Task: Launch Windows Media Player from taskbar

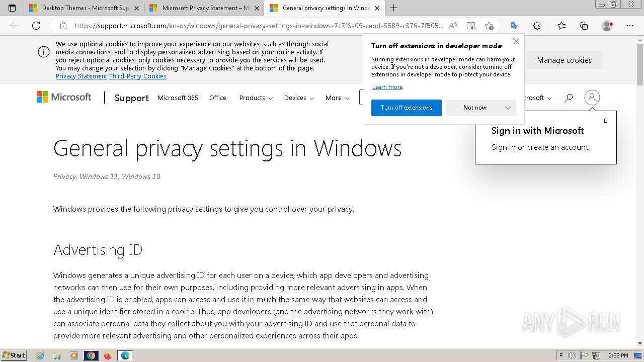Action: 74,355
